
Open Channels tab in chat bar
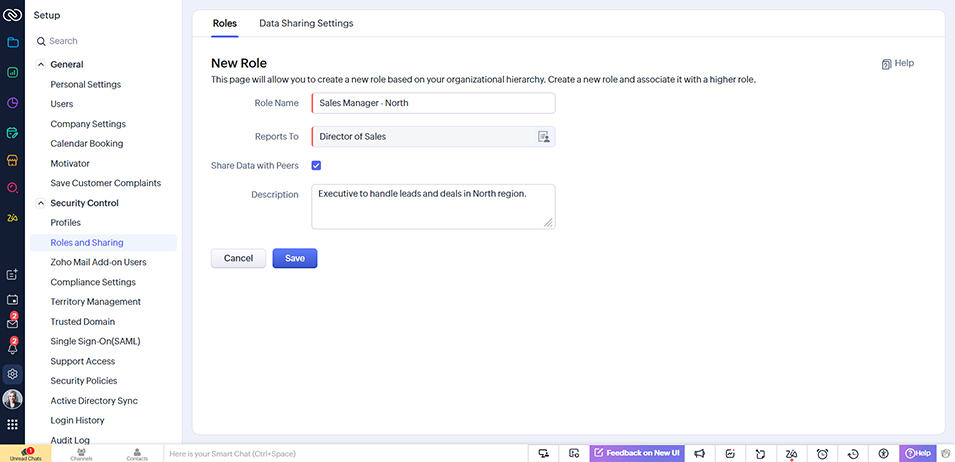[x=82, y=454]
